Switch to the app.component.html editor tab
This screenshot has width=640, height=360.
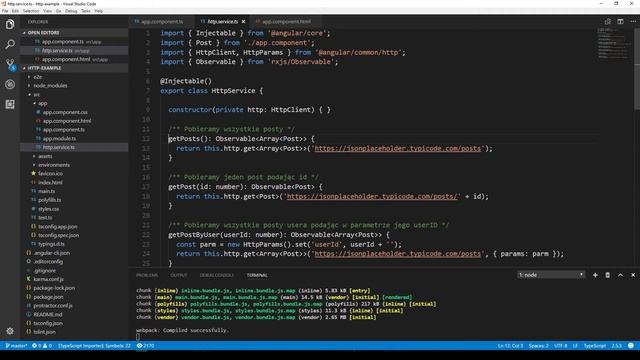point(286,22)
